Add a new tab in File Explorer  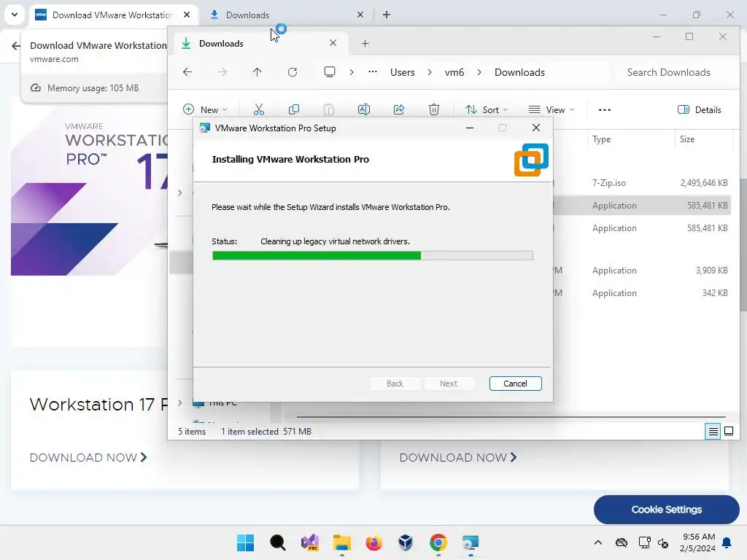tap(365, 43)
